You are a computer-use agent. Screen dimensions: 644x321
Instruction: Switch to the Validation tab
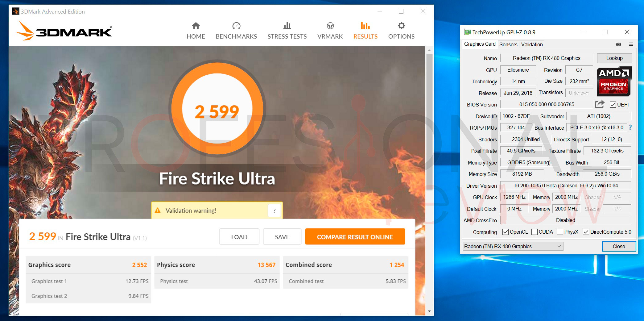click(532, 44)
